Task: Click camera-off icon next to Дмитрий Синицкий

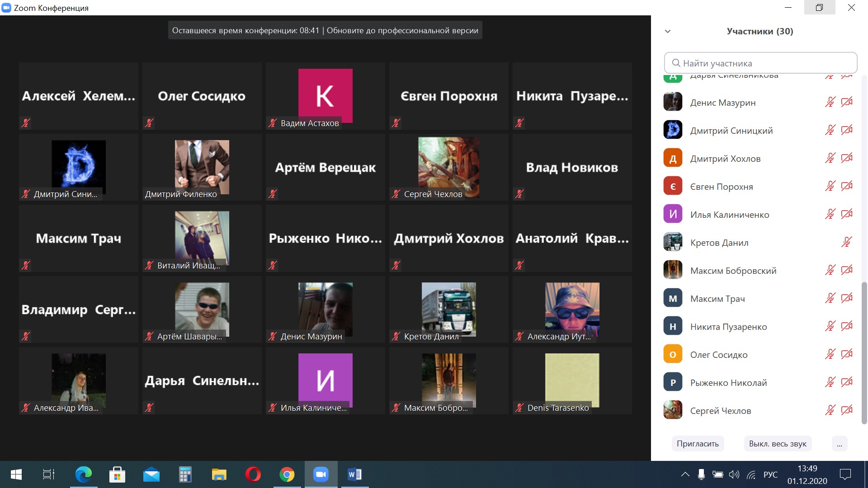Action: coord(847,130)
